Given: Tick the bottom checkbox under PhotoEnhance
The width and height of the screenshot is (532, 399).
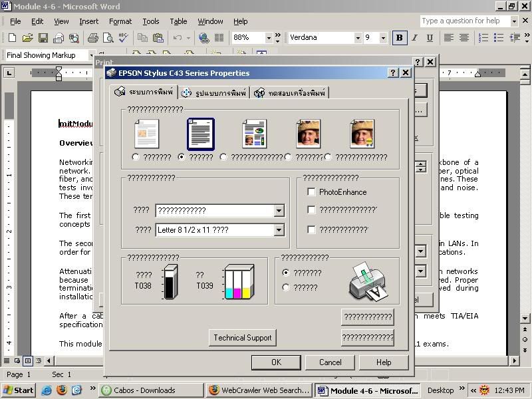Looking at the screenshot, I should pos(311,229).
